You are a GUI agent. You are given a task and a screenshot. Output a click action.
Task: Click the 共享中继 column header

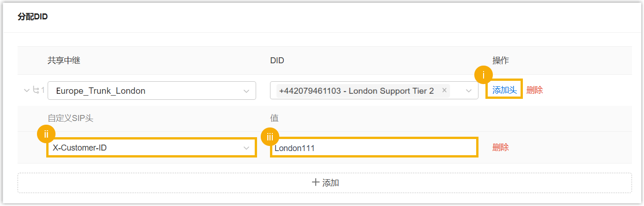tap(64, 61)
